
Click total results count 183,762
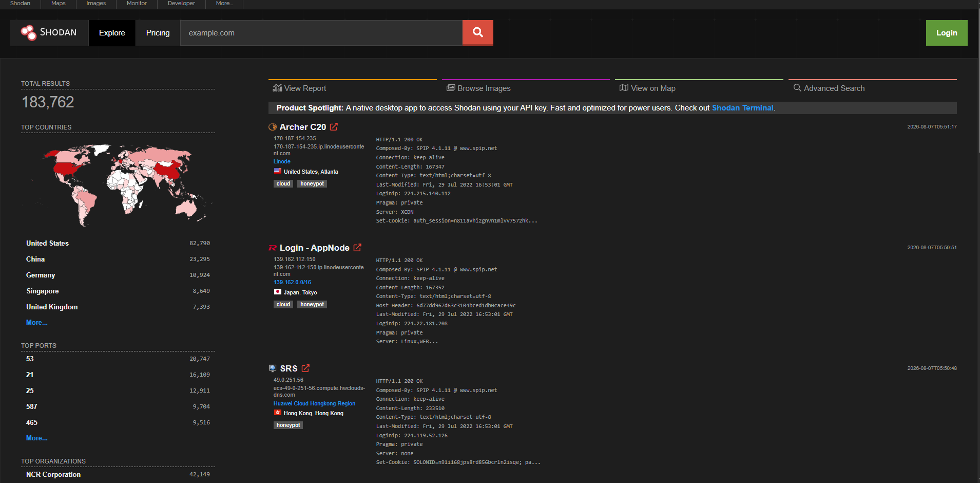point(48,102)
